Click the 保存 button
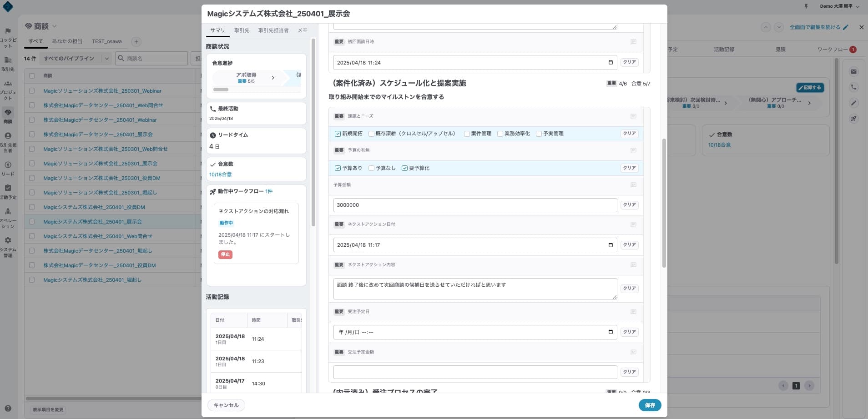 click(x=650, y=405)
